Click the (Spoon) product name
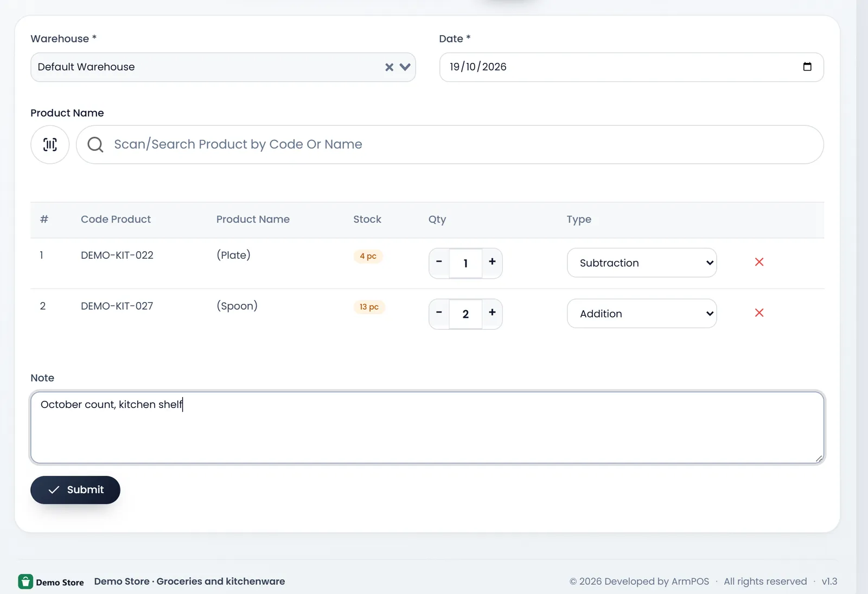Viewport: 868px width, 594px height. [x=237, y=306]
